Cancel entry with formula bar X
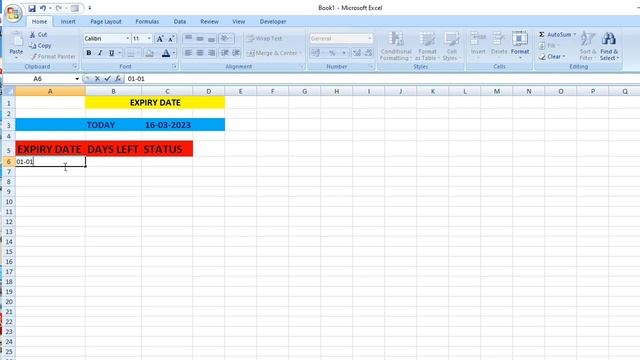 (x=97, y=79)
